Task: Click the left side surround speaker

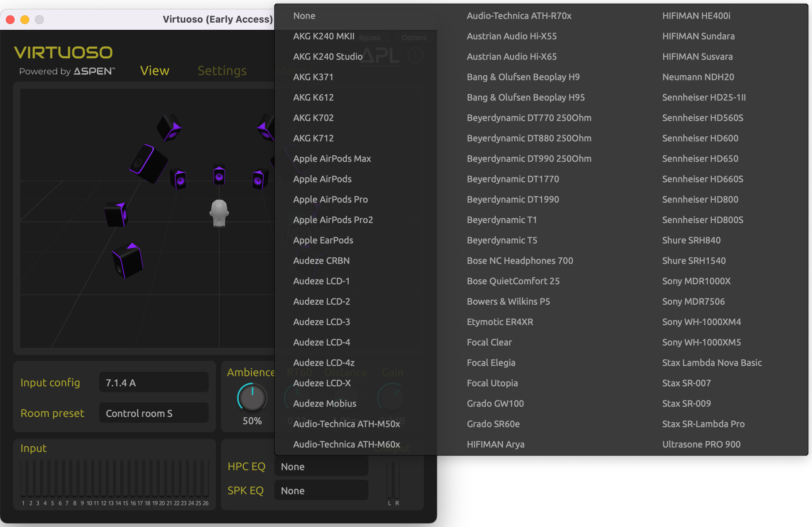Action: click(116, 214)
